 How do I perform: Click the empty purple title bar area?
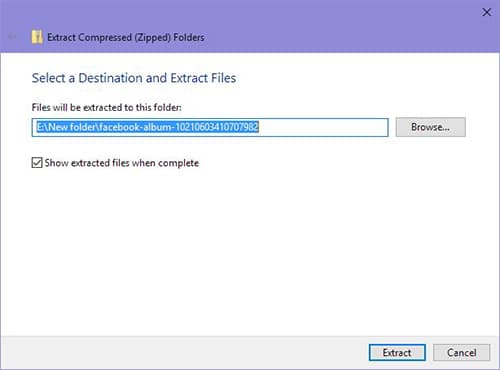[x=333, y=27]
